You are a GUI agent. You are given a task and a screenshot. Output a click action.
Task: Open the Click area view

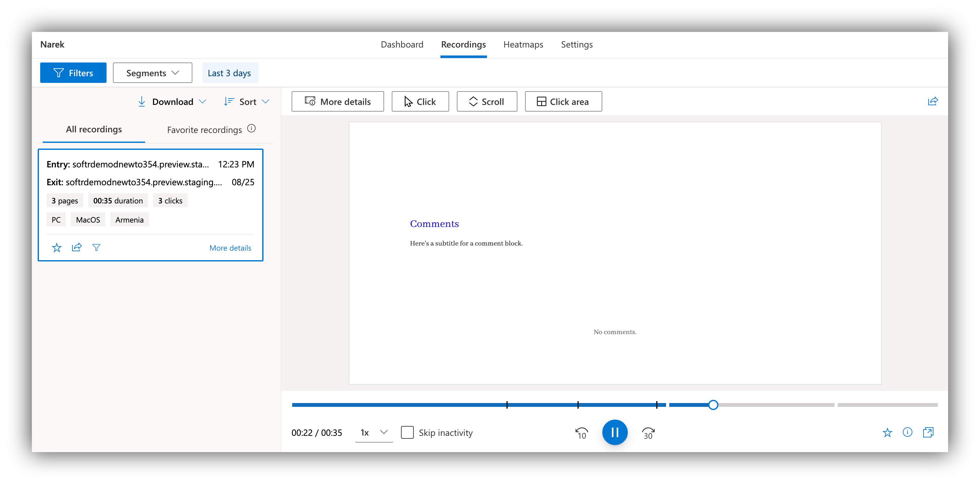pos(563,101)
